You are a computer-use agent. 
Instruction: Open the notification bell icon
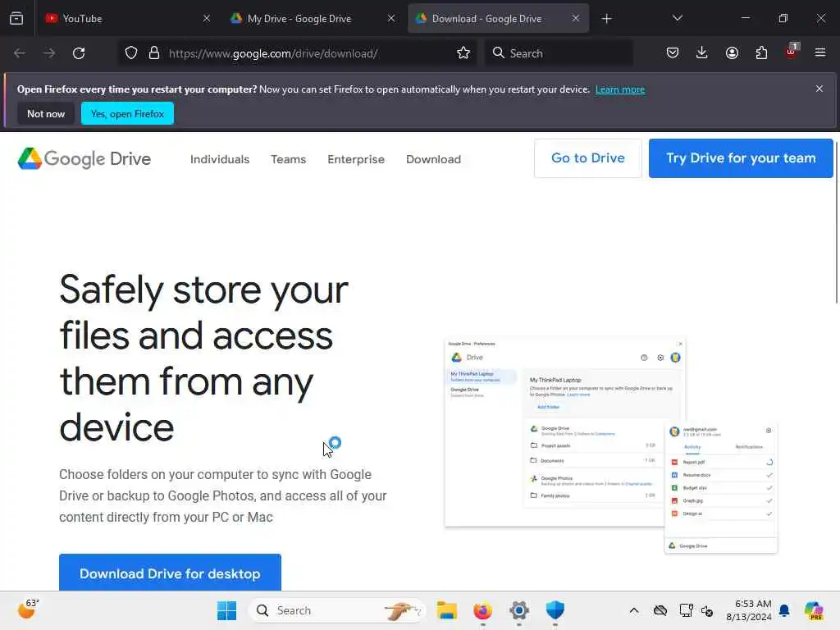784,610
